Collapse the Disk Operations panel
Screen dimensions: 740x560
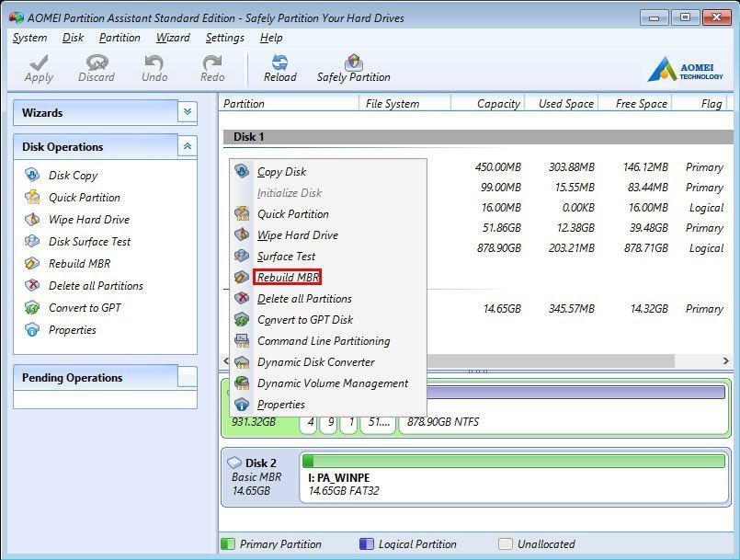point(188,146)
